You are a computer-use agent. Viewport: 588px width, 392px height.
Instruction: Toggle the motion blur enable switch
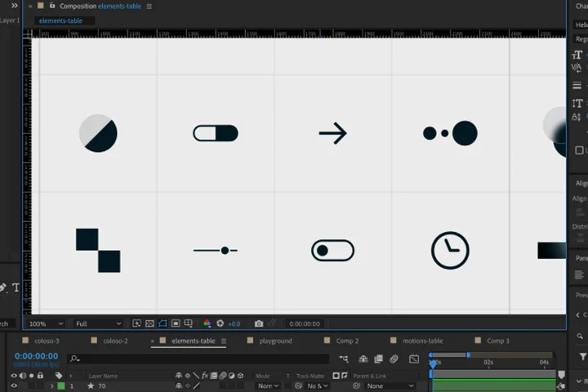(x=394, y=359)
